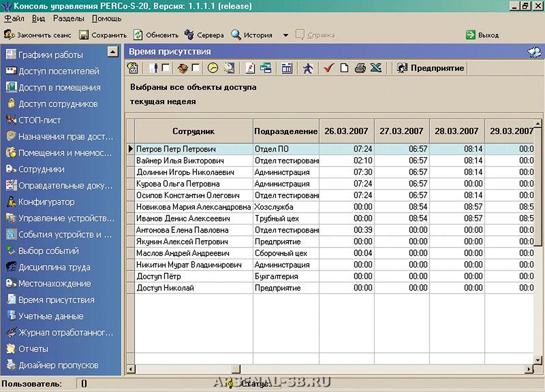Click the blank page icon in toolbar
This screenshot has width=545, height=392.
click(345, 68)
